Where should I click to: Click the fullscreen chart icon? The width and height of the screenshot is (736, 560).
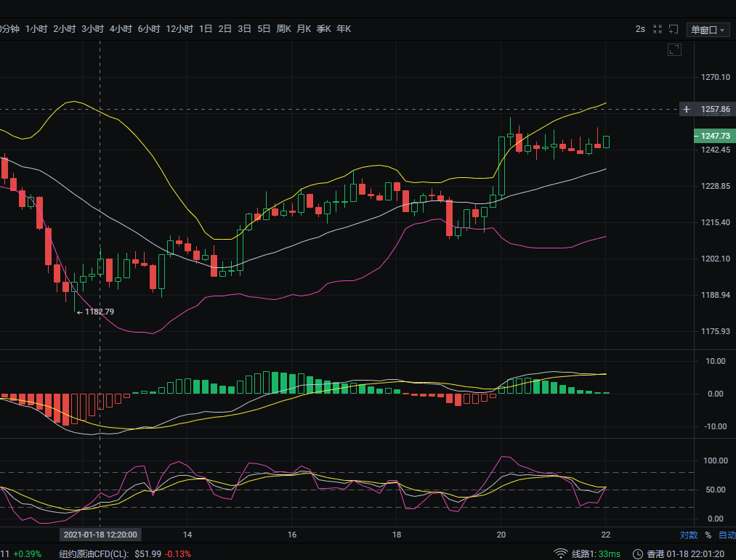pyautogui.click(x=674, y=50)
